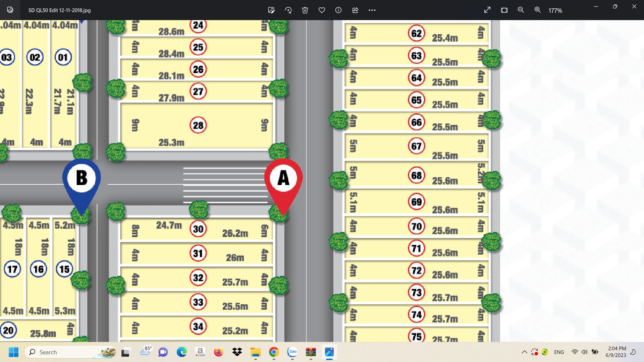
Task: Switch to the Photos app taskbar icon
Action: (x=329, y=352)
